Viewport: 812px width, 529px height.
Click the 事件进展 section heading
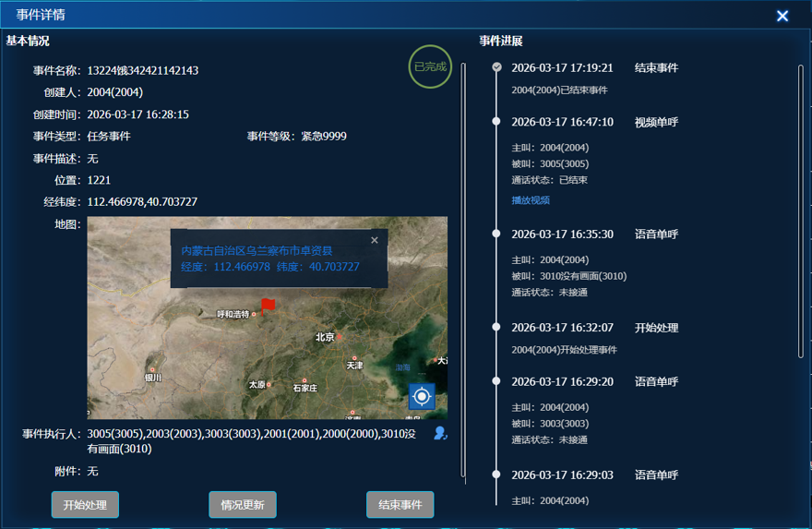tap(501, 41)
